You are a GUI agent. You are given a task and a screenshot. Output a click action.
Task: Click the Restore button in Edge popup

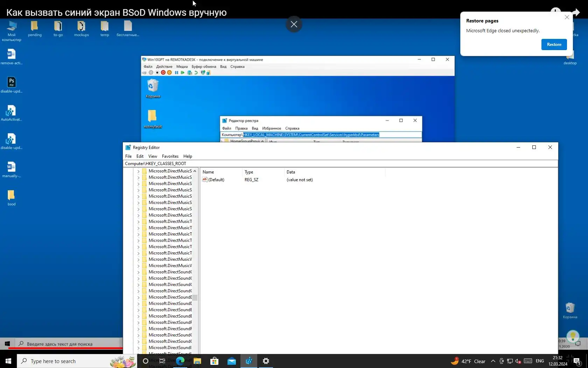click(554, 45)
